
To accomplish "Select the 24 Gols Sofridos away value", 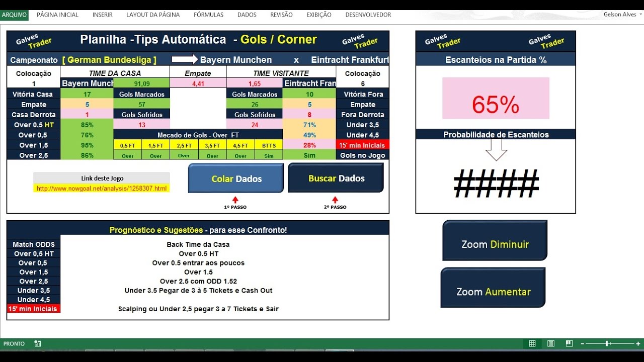I will [x=255, y=125].
